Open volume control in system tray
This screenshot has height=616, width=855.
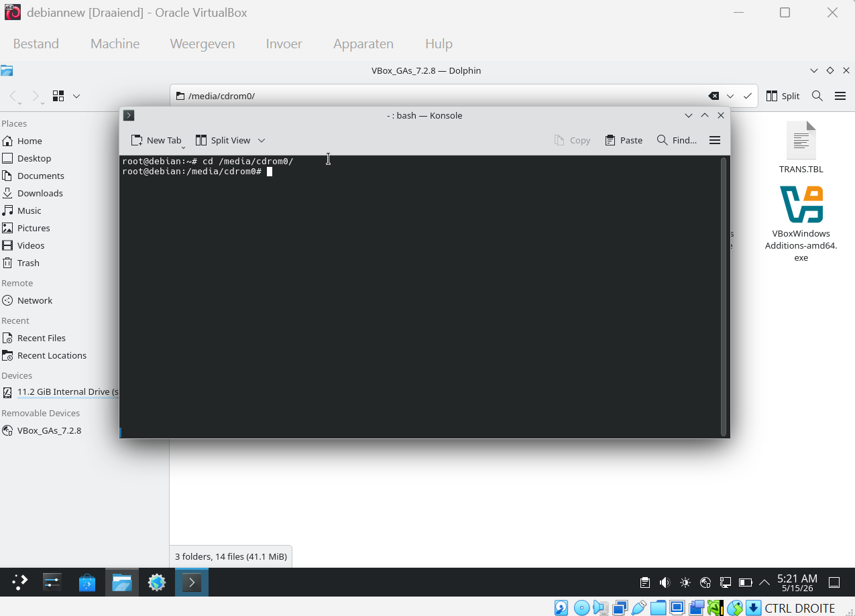(665, 582)
